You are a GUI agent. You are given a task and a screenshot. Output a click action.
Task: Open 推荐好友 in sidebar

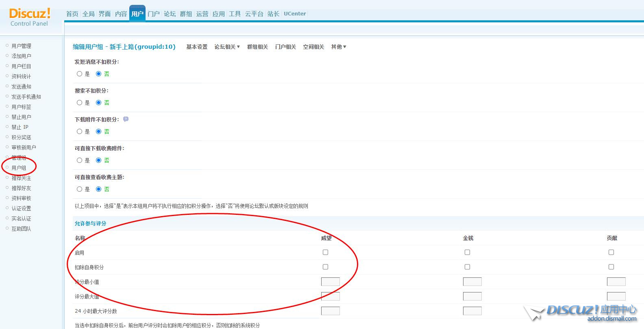point(21,188)
